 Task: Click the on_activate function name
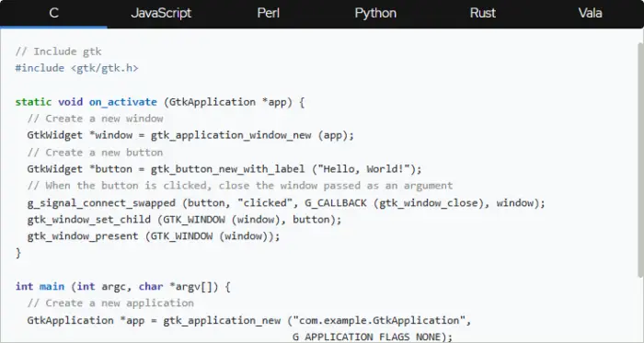122,102
